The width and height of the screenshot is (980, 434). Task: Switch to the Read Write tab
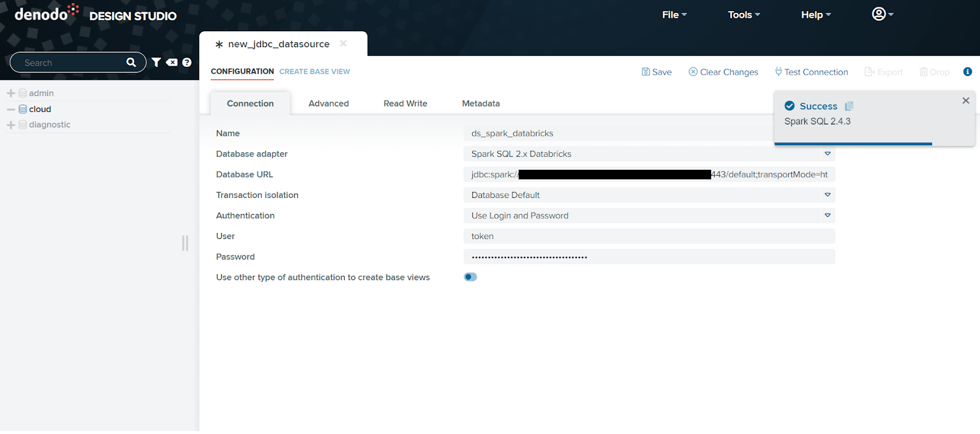click(x=405, y=104)
